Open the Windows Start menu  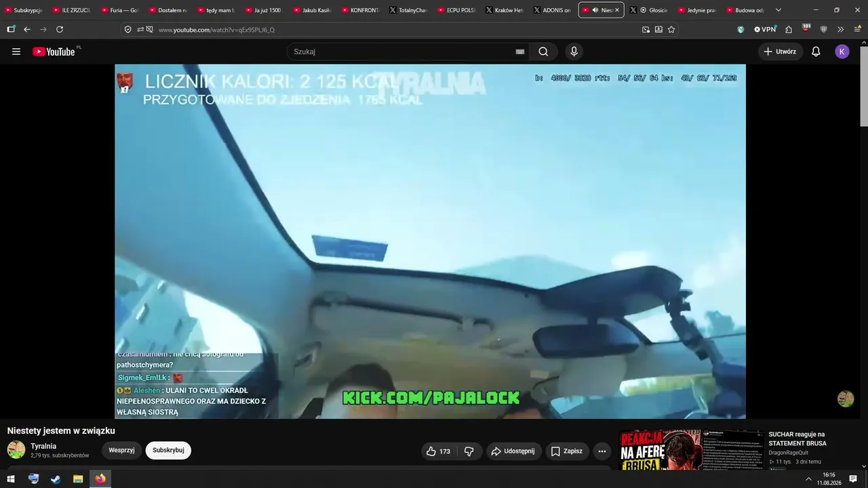tap(11, 479)
